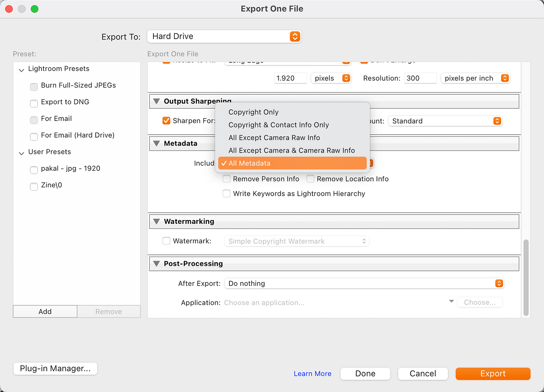Open the Export To Hard Drive dropdown

coord(224,37)
